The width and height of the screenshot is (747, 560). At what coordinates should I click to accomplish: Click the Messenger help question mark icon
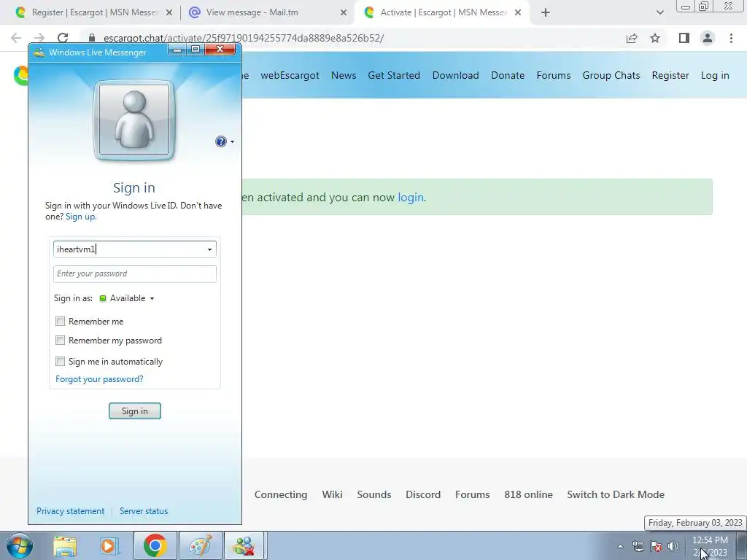coord(220,141)
